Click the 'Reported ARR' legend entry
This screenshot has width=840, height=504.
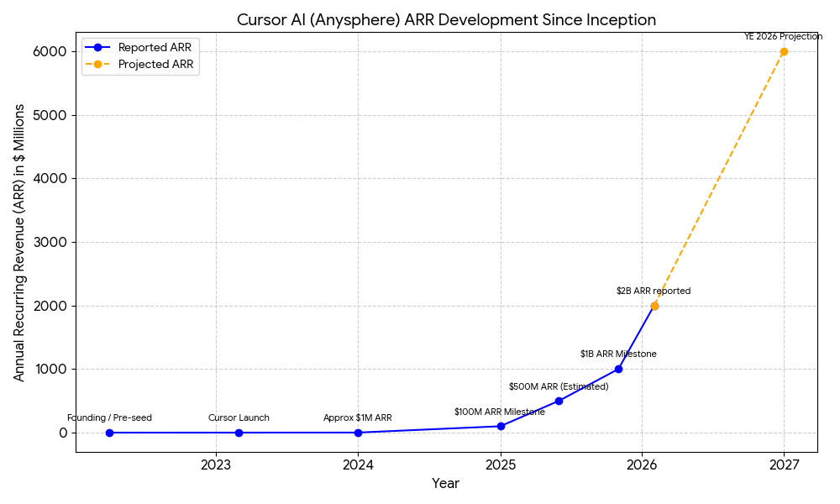(139, 48)
